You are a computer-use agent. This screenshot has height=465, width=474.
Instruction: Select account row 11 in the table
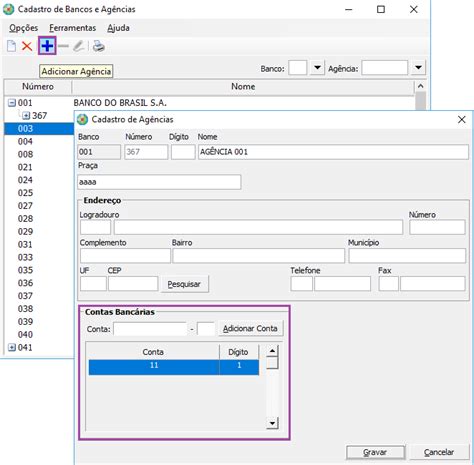173,366
